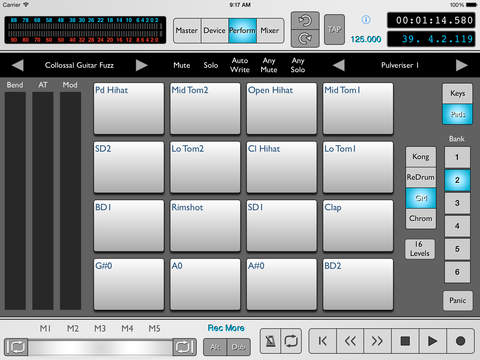This screenshot has height=360, width=480.
Task: Tap the Mid Tom1 pad
Action: click(x=358, y=109)
